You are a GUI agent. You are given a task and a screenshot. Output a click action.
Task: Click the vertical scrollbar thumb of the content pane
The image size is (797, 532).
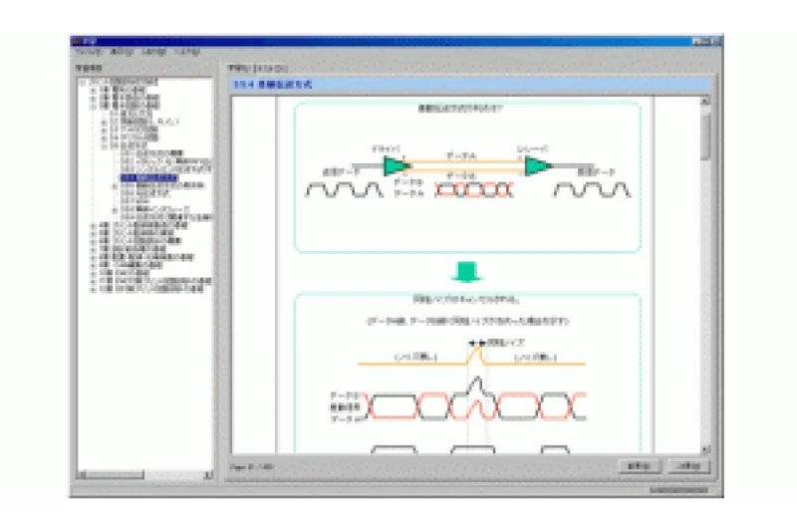[705, 136]
